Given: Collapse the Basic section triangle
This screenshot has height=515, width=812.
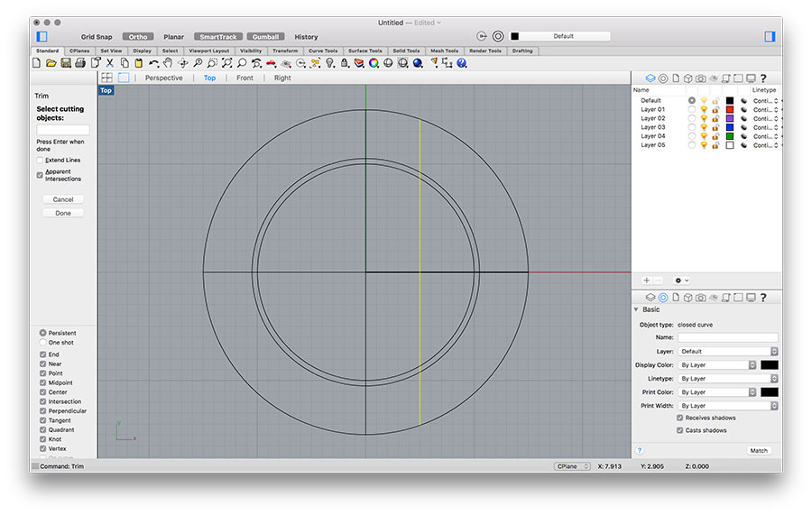Looking at the screenshot, I should tap(636, 309).
